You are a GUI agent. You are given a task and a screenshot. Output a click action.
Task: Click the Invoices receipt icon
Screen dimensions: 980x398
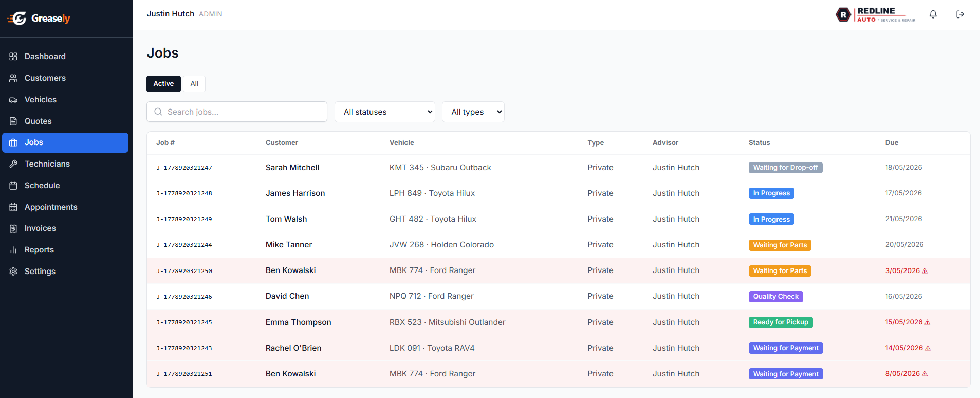tap(13, 228)
